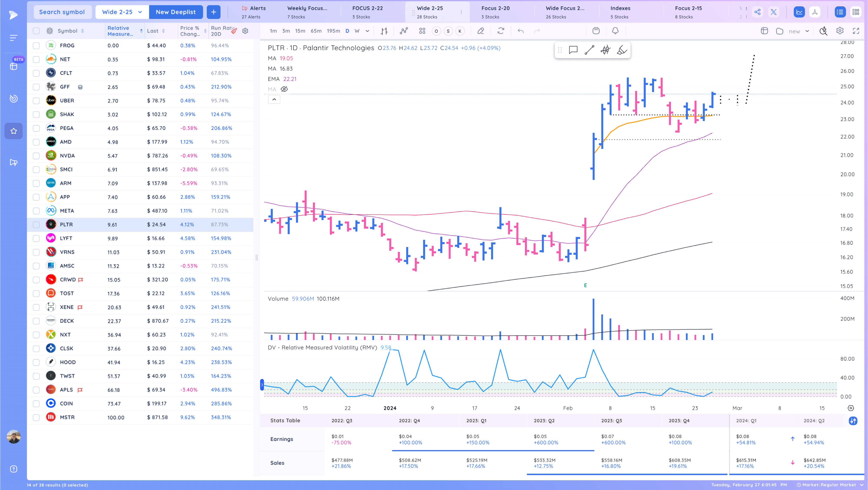Open the Wide 2-25 tab options menu
This screenshot has width=868, height=490.
pos(461,12)
